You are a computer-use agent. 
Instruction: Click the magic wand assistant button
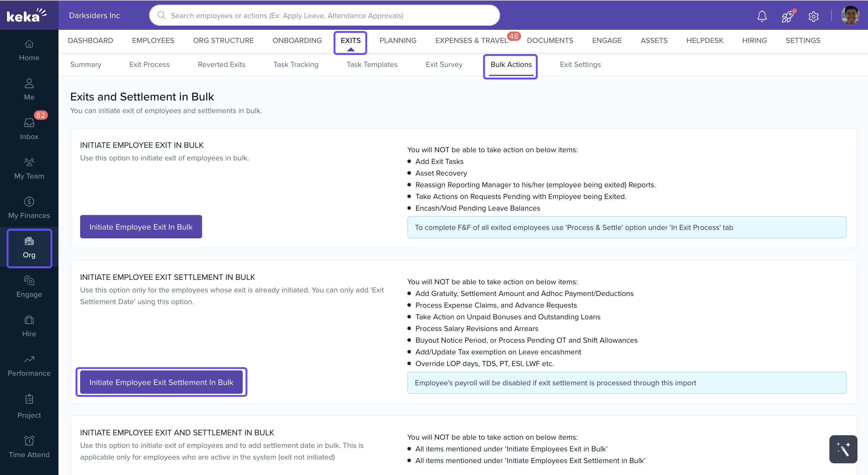[x=843, y=449]
